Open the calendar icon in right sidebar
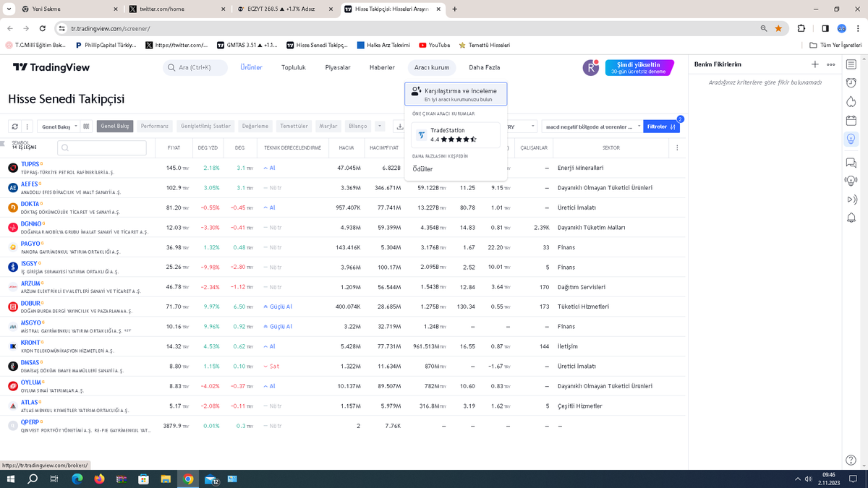 851,120
